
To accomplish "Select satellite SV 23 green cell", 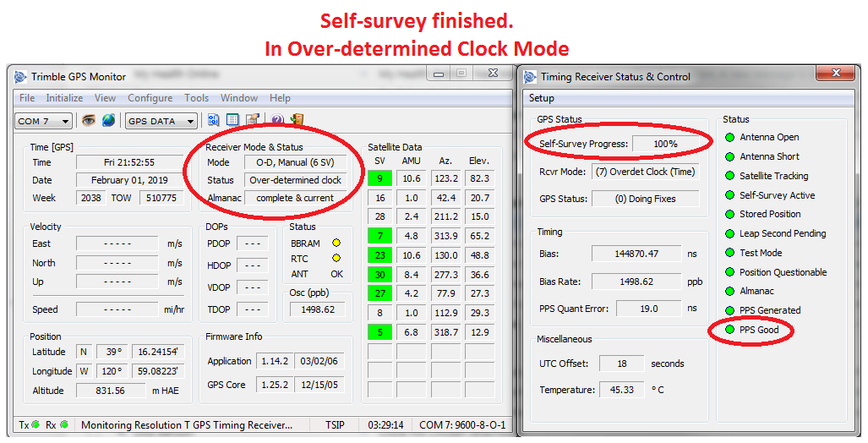I will coord(379,255).
